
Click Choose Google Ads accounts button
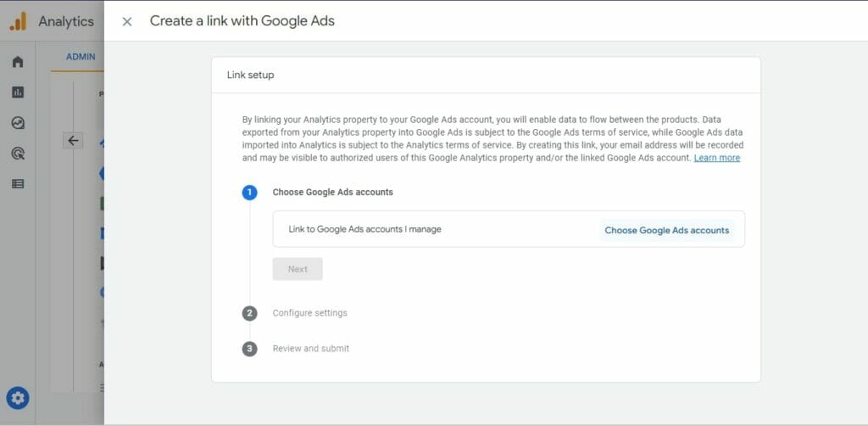coord(666,230)
